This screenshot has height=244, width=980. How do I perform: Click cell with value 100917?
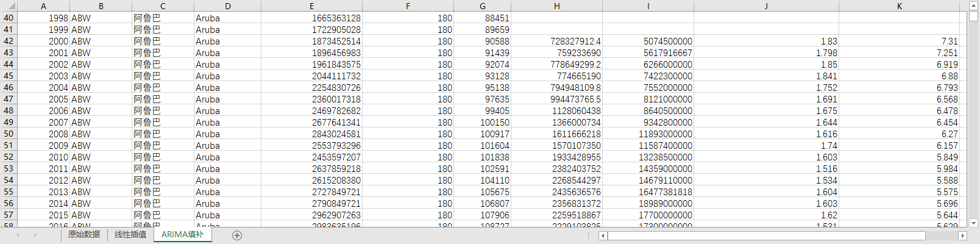click(482, 134)
